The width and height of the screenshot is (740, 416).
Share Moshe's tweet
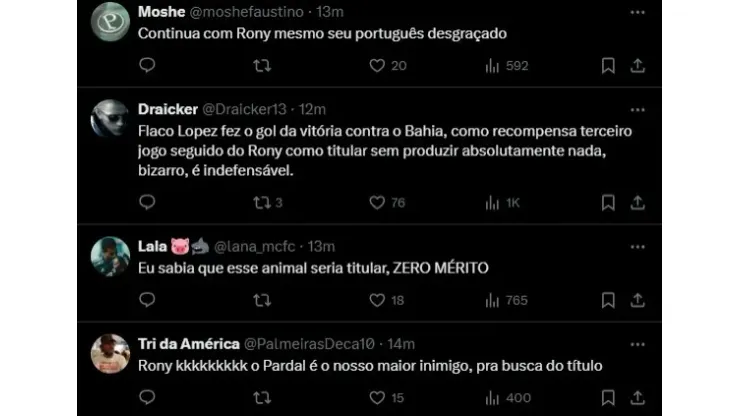tap(637, 65)
